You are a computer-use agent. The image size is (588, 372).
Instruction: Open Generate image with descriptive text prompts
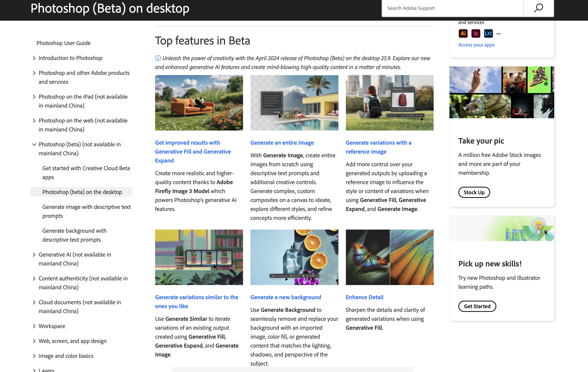[86, 212]
